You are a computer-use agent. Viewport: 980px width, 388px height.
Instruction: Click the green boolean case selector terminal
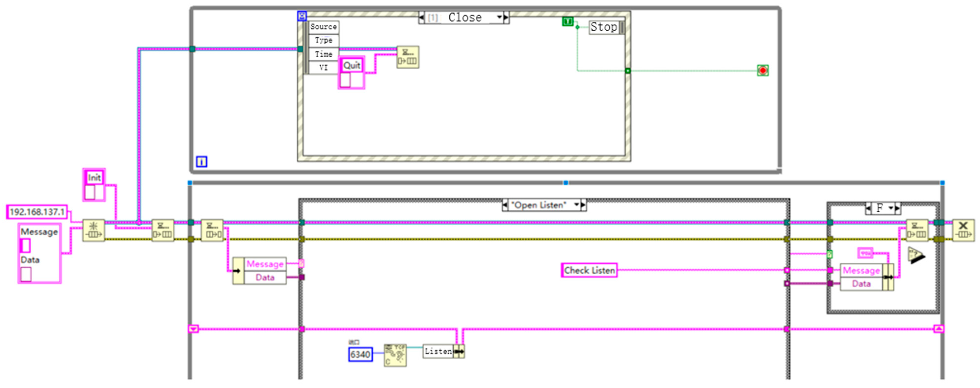click(x=829, y=254)
